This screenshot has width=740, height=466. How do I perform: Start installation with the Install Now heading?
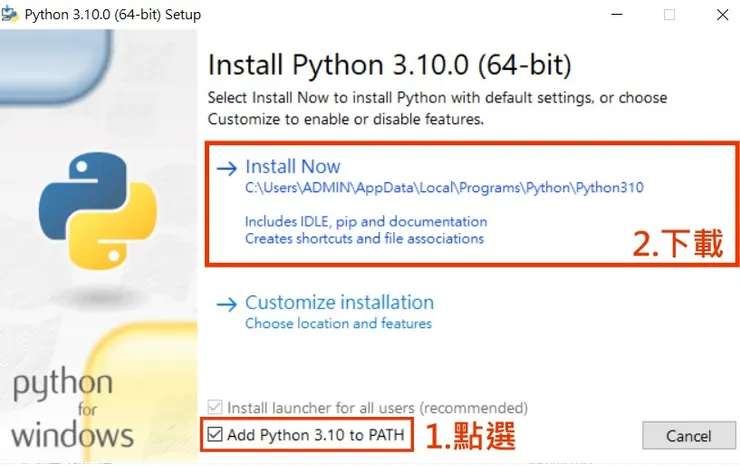coord(292,167)
